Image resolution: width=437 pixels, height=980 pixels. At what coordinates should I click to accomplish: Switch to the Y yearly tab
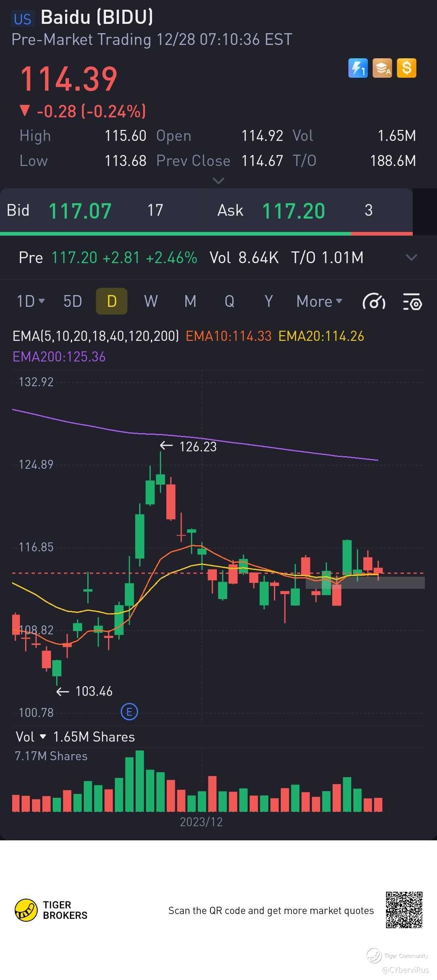point(269,302)
